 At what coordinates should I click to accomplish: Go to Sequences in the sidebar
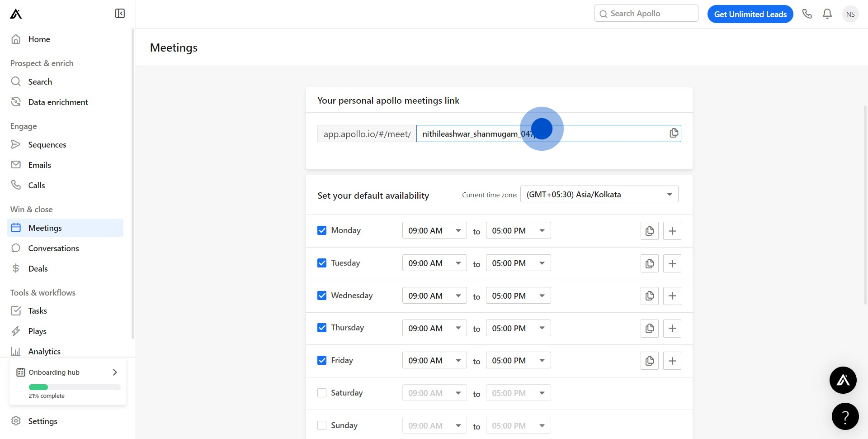[x=47, y=145]
